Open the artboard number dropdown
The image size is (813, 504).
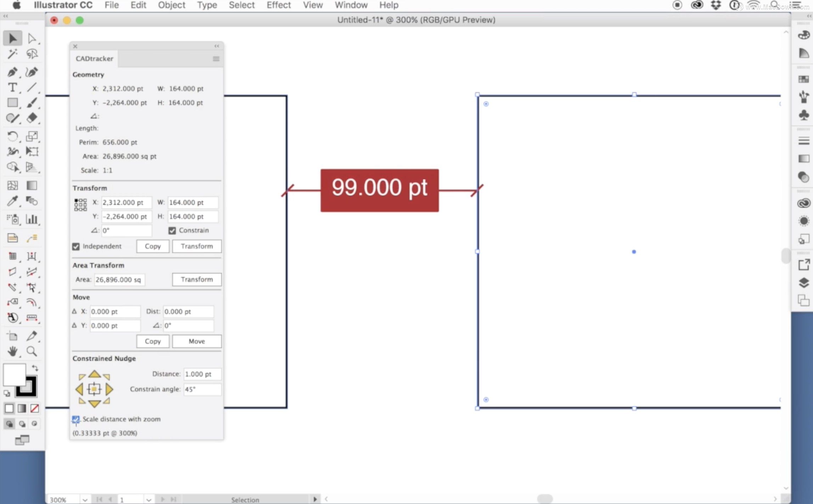pos(148,499)
